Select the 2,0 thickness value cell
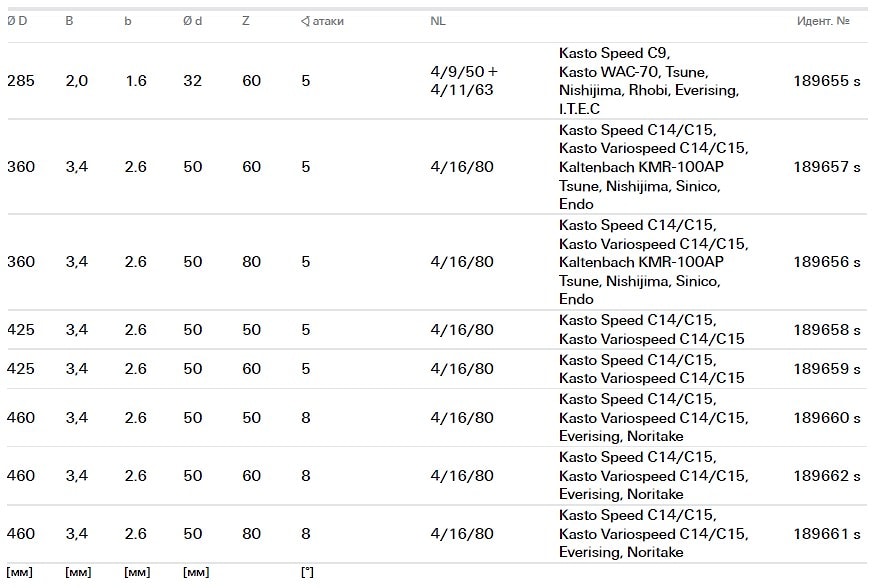Screen dimensions: 873x588 (77, 81)
